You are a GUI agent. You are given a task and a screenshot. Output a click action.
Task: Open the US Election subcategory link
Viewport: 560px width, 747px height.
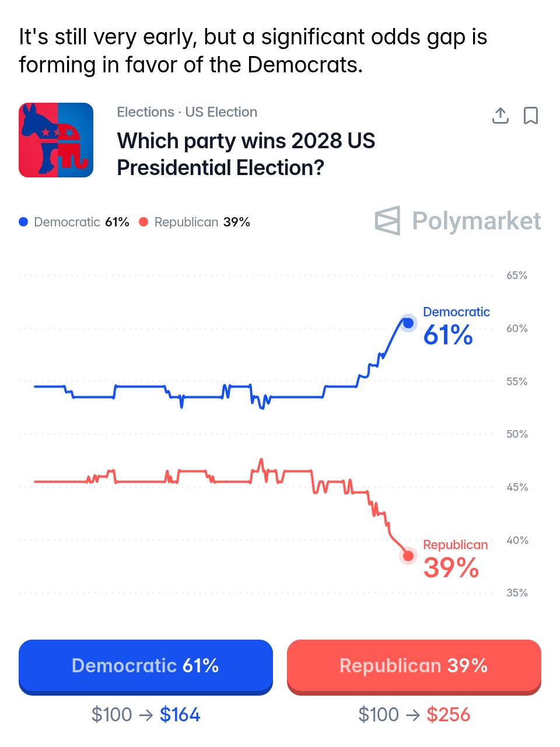click(221, 112)
